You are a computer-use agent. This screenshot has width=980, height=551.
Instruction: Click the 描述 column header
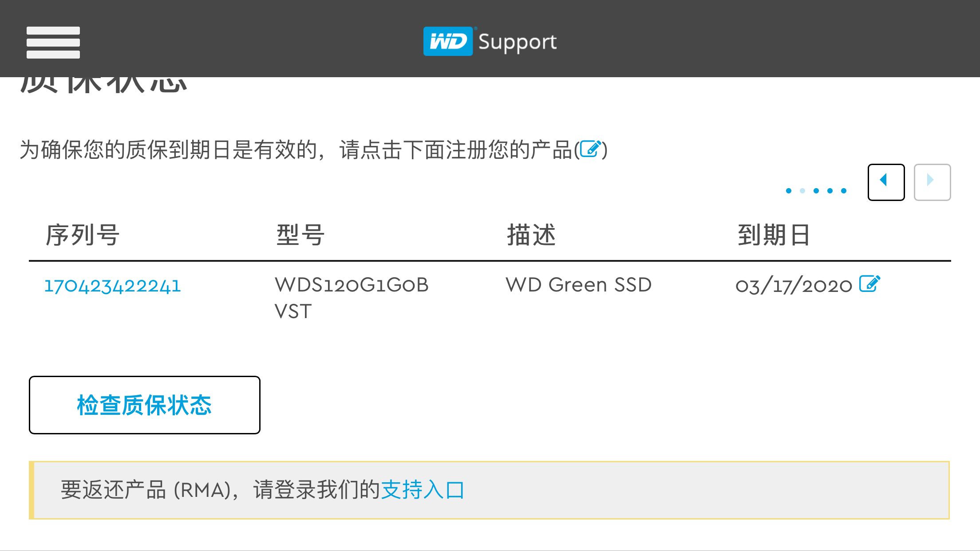click(x=531, y=235)
